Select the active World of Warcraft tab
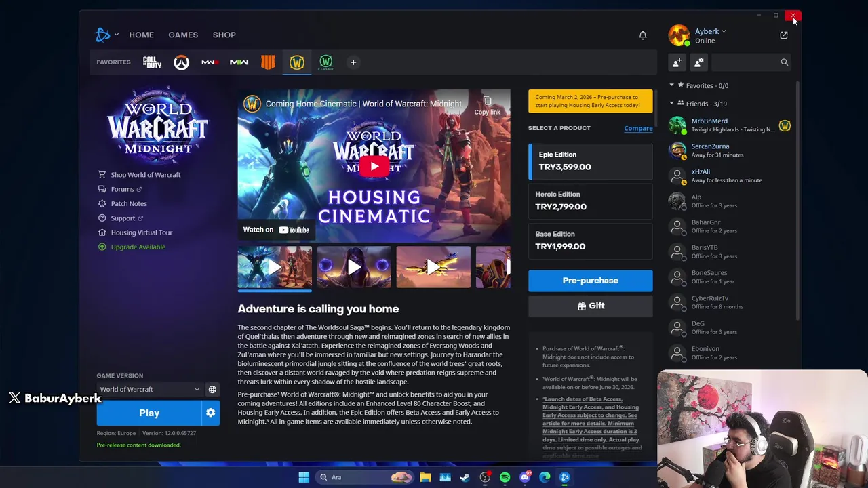This screenshot has width=868, height=488. (297, 62)
